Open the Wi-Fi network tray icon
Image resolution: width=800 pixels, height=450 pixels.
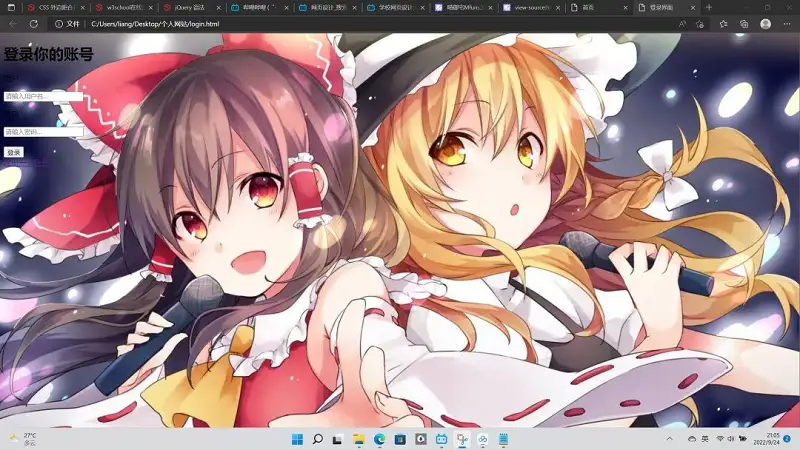(x=720, y=439)
